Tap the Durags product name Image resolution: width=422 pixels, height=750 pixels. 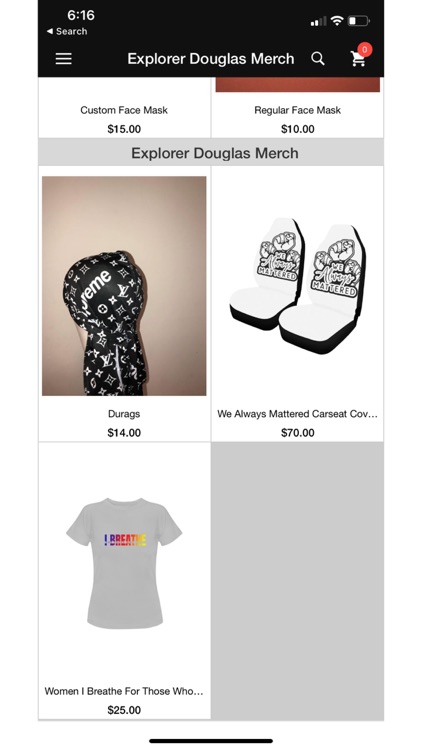tap(124, 414)
